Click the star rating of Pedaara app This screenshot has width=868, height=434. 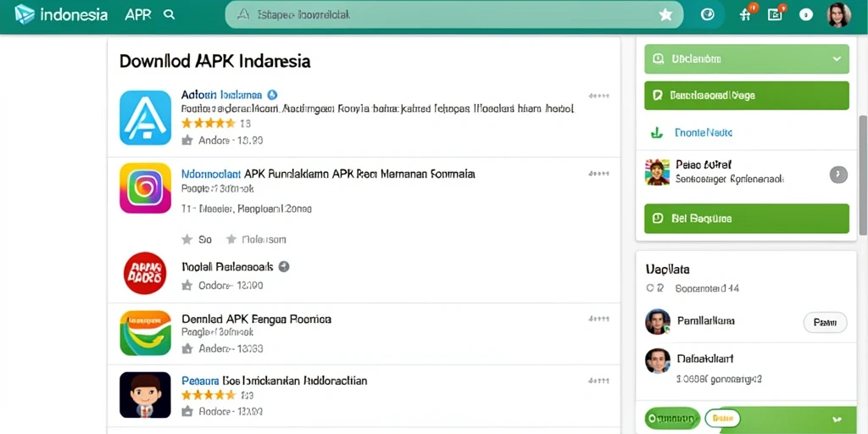coord(209,395)
